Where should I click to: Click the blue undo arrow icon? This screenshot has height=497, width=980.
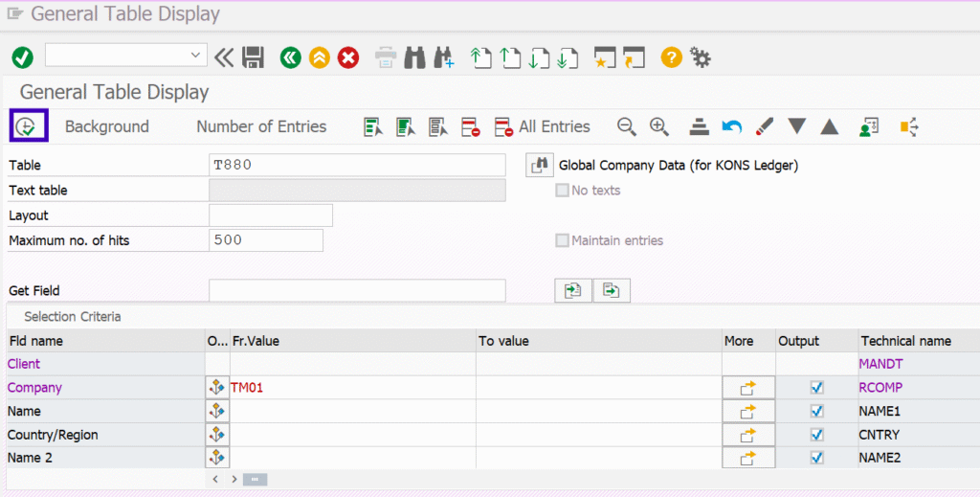[x=731, y=127]
